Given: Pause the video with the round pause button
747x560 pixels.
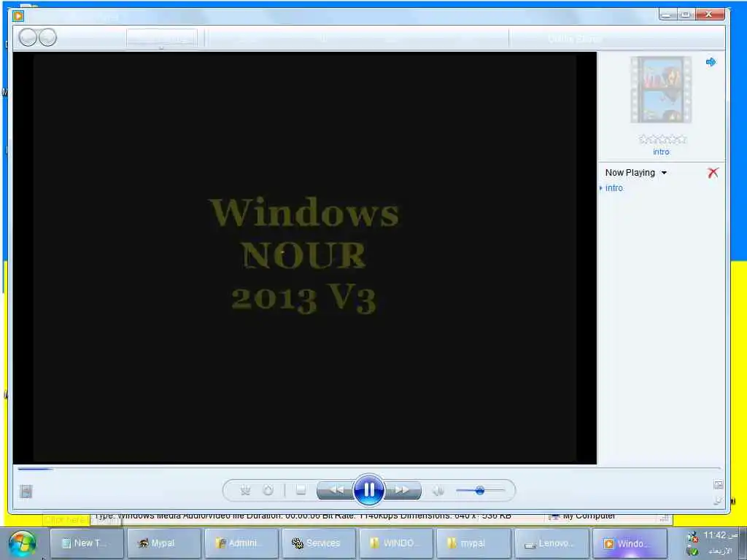Looking at the screenshot, I should coord(368,489).
